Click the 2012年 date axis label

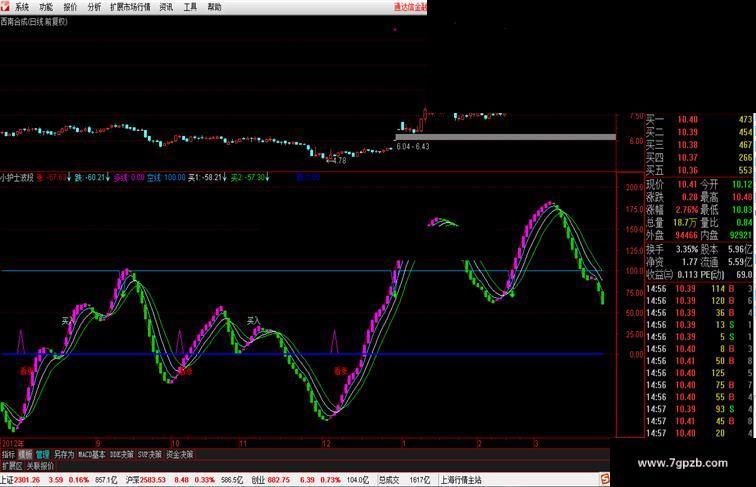[13, 443]
